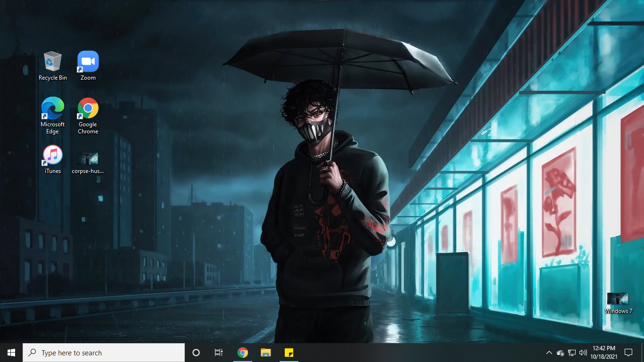Click the Recycle Bin label text
644x362 pixels.
coord(53,78)
